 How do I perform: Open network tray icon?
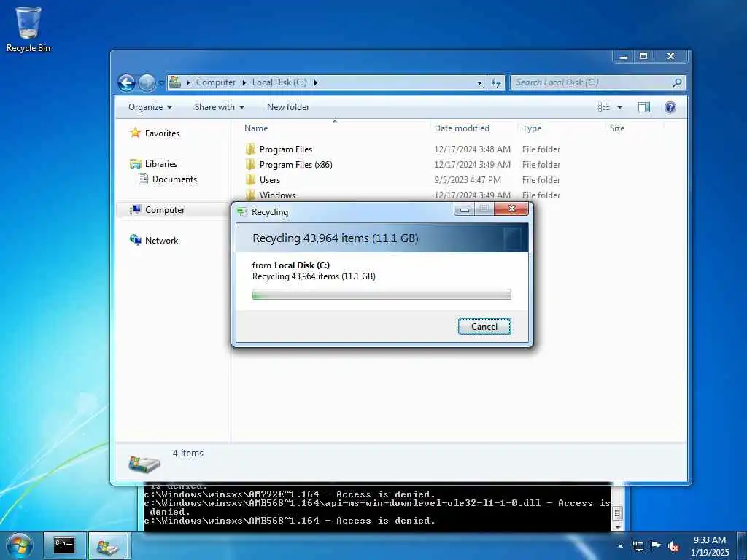(638, 546)
